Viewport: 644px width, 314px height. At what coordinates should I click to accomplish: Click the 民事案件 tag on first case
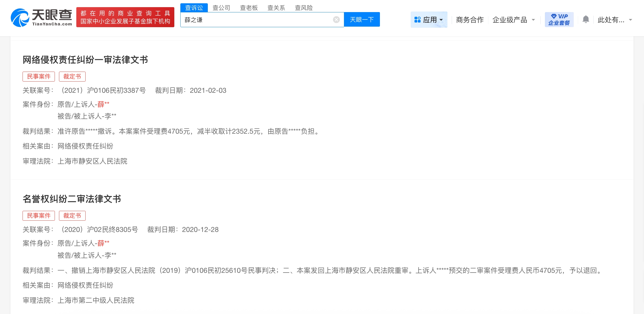tap(38, 76)
